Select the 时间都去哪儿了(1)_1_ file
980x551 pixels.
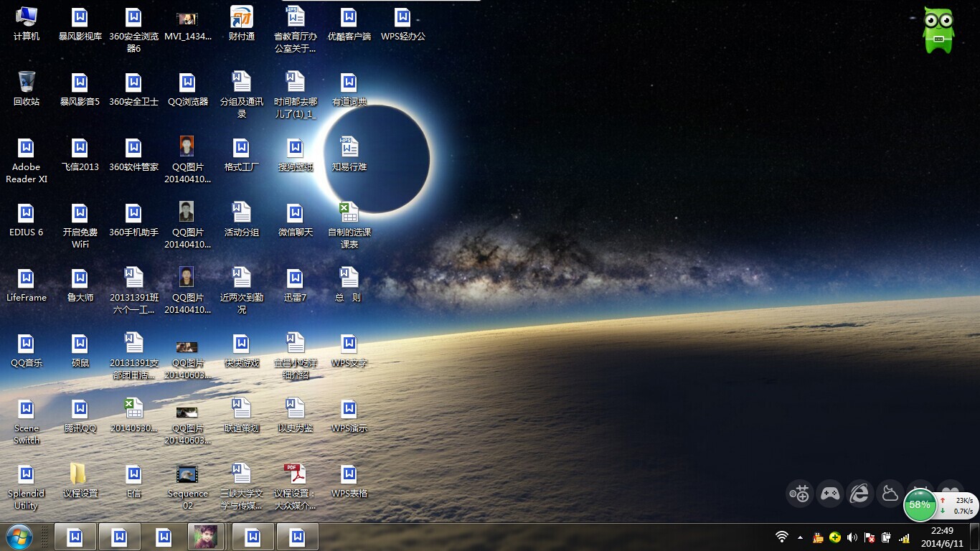pos(296,95)
